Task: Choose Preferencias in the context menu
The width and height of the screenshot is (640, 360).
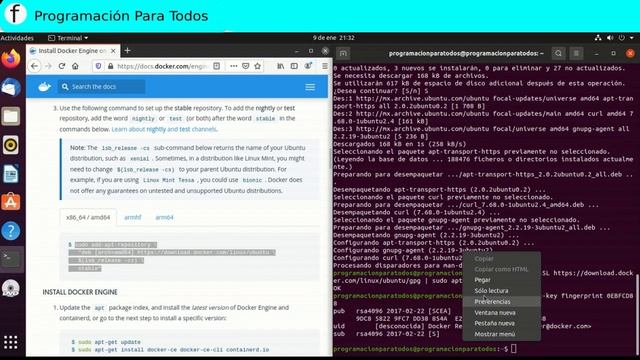Action: [502, 302]
